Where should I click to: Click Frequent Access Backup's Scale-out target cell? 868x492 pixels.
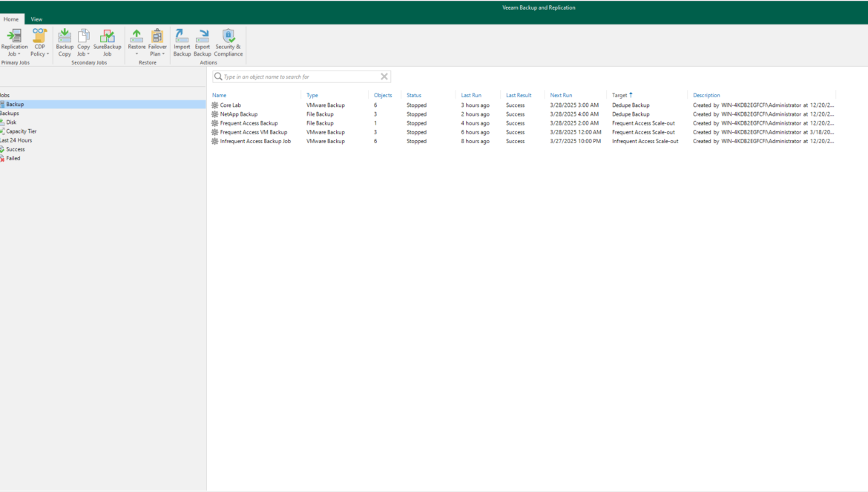coord(643,123)
